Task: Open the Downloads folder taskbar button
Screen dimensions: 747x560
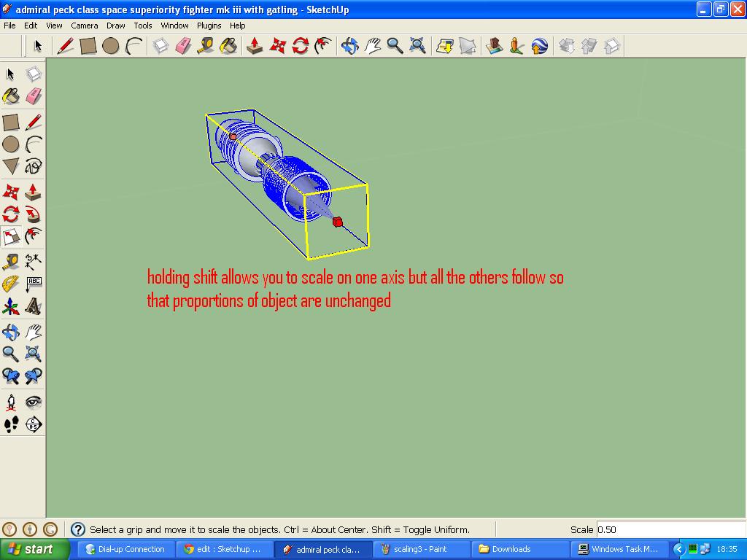Action: [519, 549]
